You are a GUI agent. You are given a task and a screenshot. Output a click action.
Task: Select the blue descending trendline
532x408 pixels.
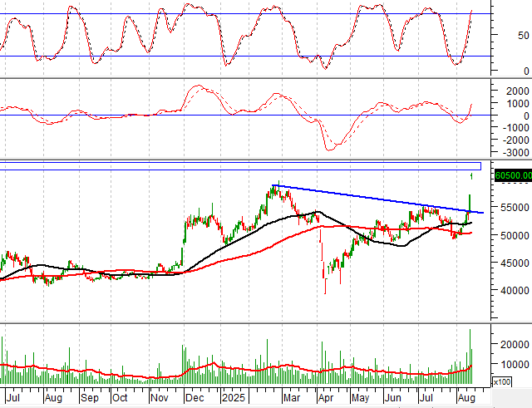[374, 199]
